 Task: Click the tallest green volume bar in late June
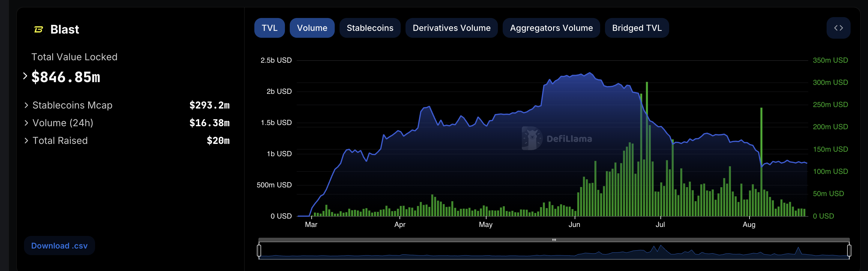point(647,149)
